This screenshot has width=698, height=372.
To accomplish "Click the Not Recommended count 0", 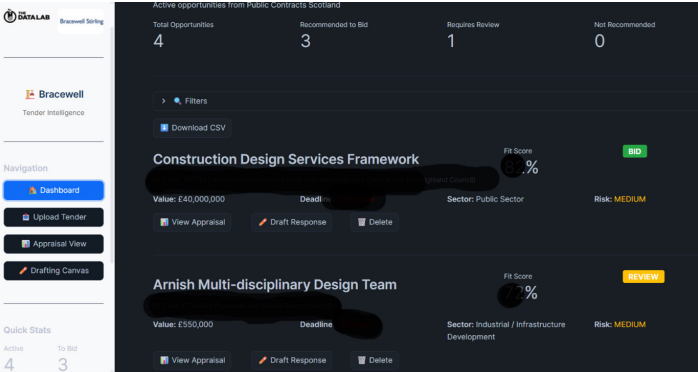I will click(600, 41).
